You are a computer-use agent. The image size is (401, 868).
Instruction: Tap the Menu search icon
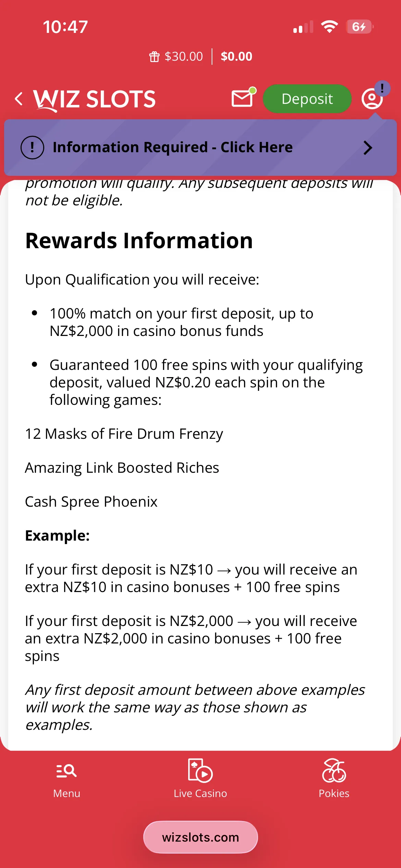click(x=66, y=771)
